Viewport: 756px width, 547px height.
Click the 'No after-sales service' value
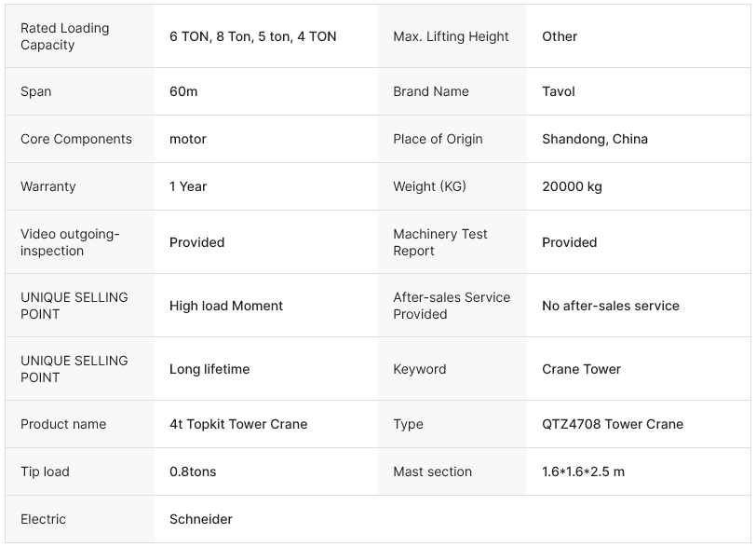[x=611, y=306]
